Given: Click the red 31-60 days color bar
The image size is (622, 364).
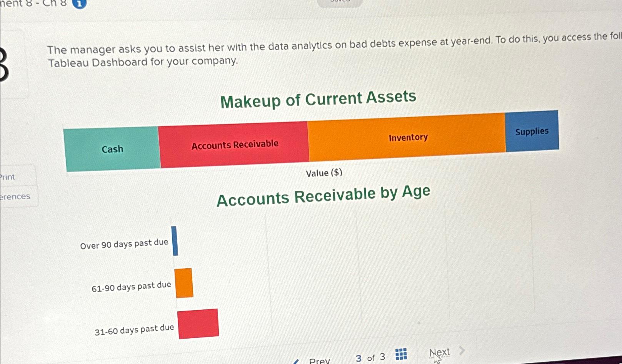Looking at the screenshot, I should click(x=198, y=324).
